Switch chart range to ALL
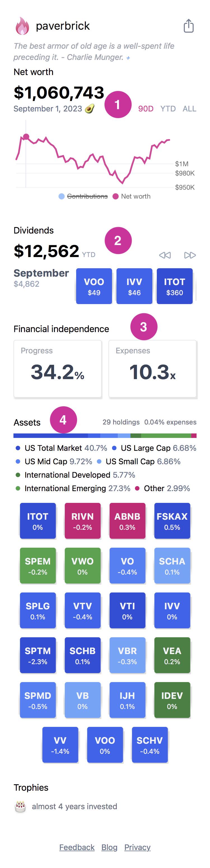Image resolution: width=210 pixels, height=868 pixels. (189, 109)
